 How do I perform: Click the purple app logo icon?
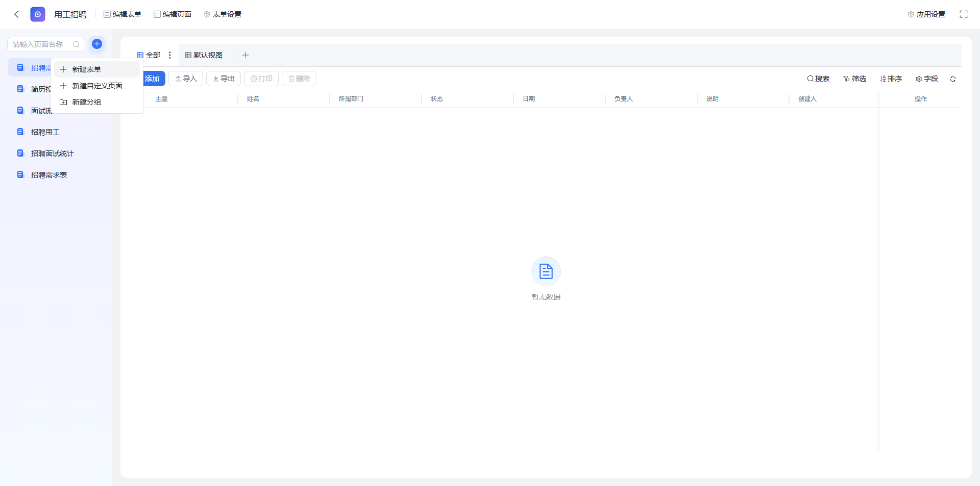point(38,14)
